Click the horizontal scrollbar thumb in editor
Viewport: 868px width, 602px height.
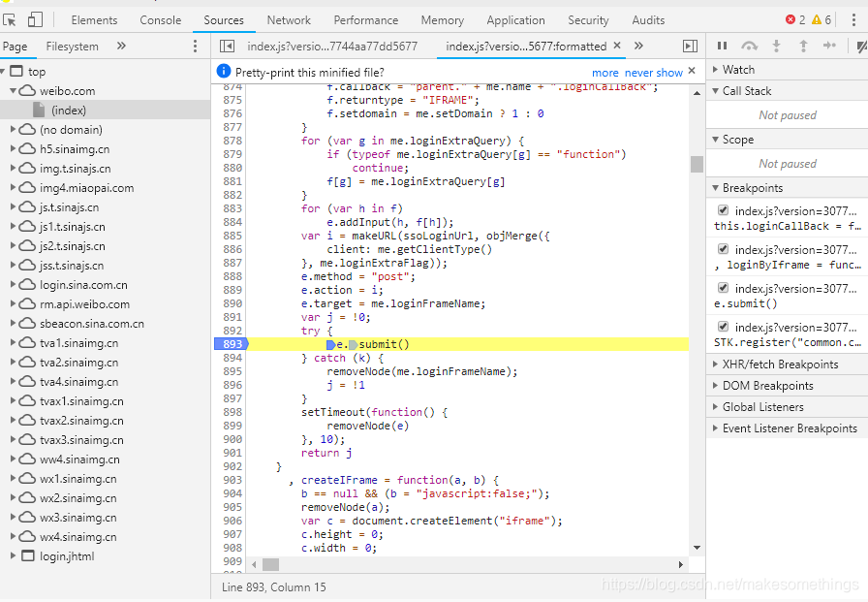(x=270, y=564)
